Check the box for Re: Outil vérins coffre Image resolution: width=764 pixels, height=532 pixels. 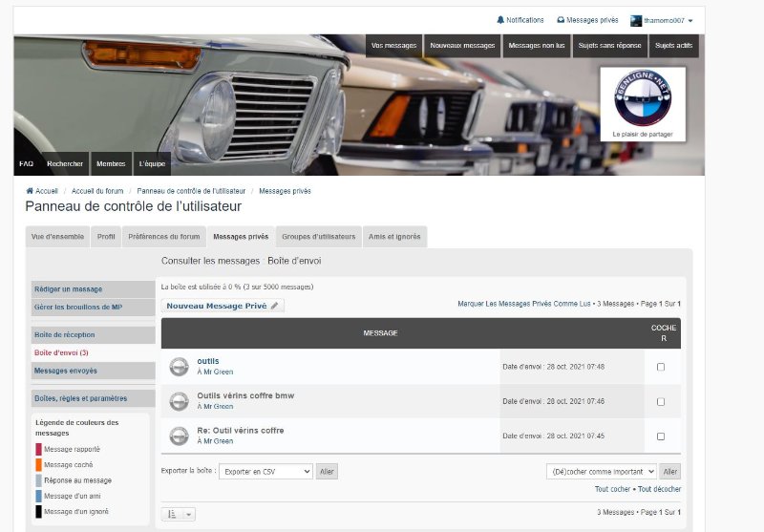coord(661,436)
